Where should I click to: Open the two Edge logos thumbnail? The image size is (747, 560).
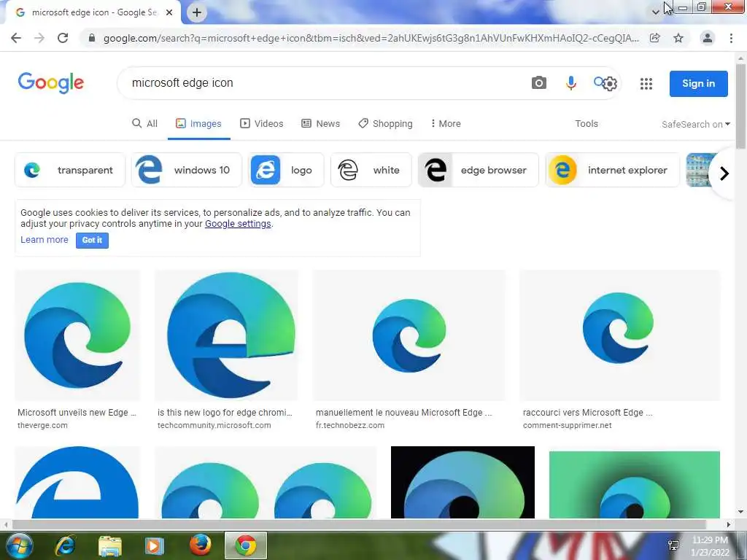click(266, 482)
